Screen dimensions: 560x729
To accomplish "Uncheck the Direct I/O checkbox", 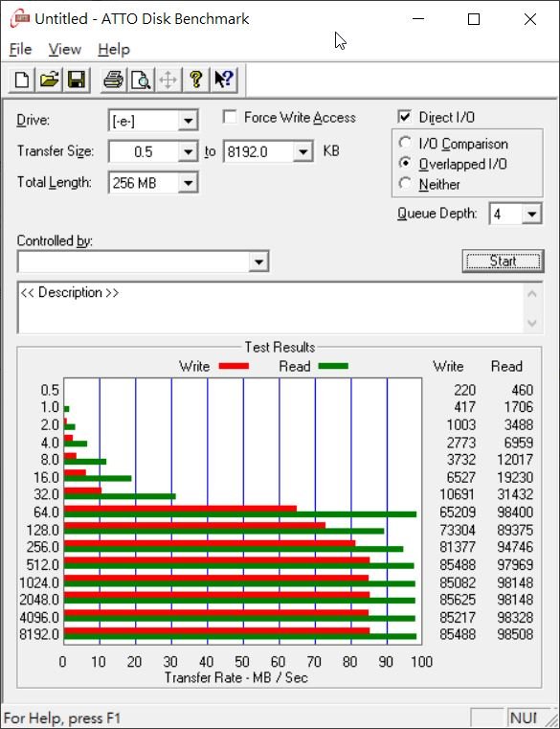I will pos(404,117).
